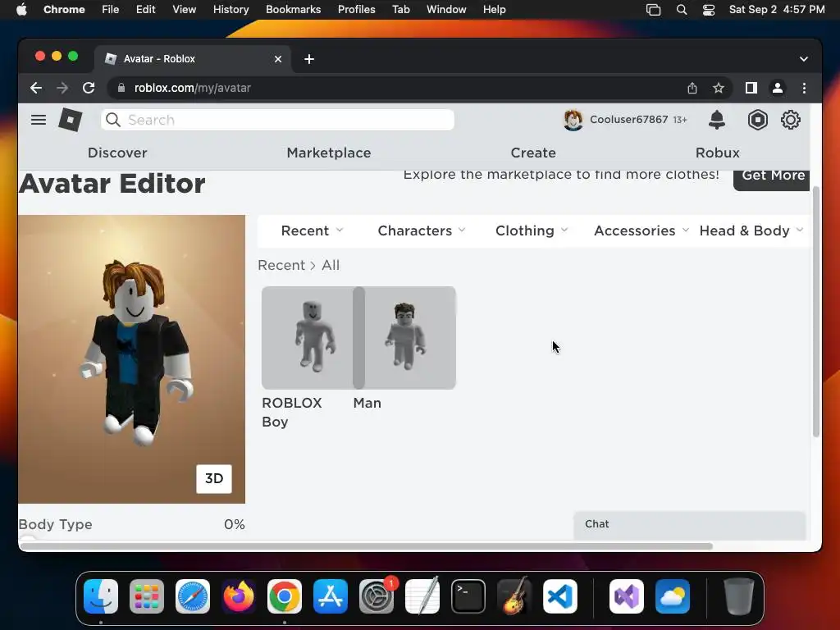Go to the Marketplace tab
Viewport: 840px width, 630px height.
[329, 153]
